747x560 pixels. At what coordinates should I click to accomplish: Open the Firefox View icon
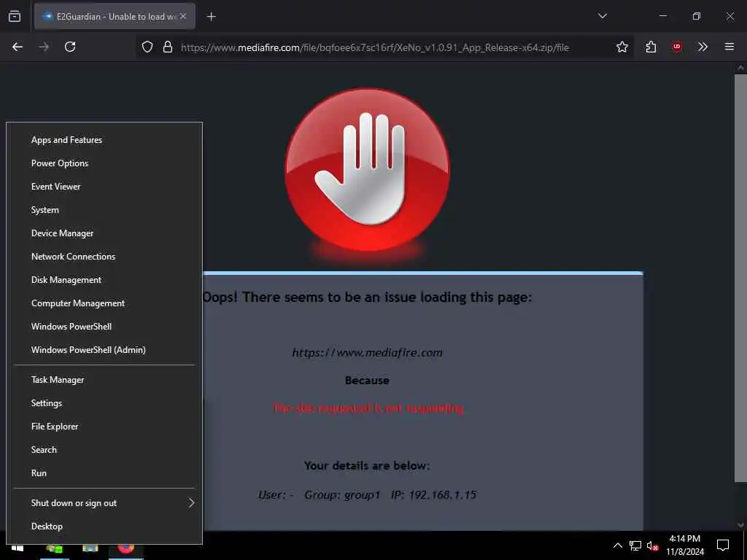(15, 17)
